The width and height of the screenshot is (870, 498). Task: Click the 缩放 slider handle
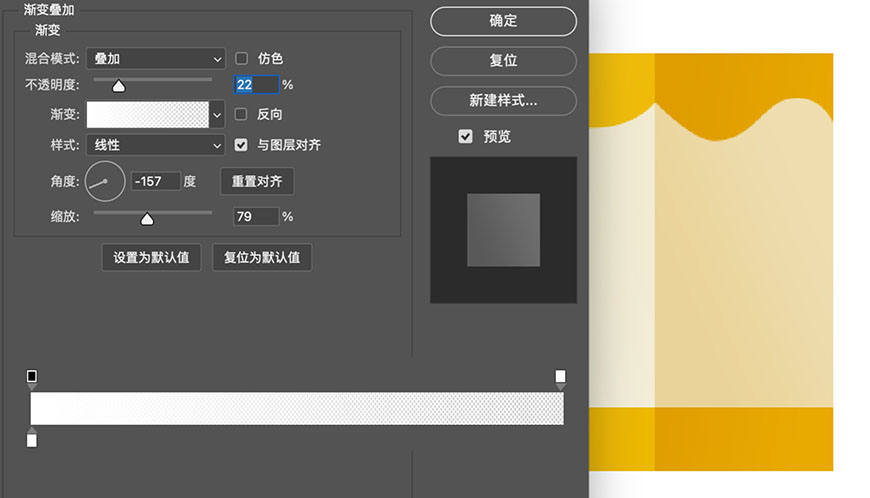[147, 220]
